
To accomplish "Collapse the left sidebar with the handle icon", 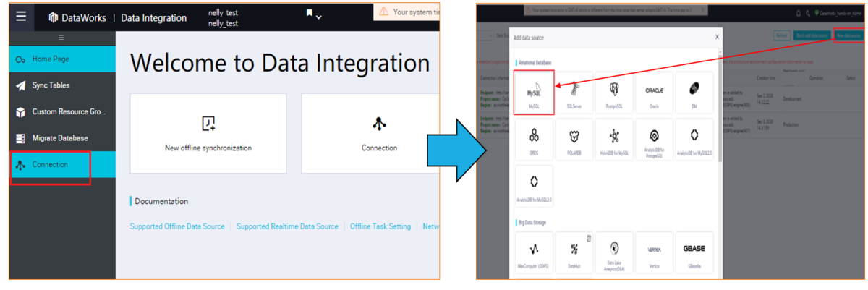I will tap(61, 38).
